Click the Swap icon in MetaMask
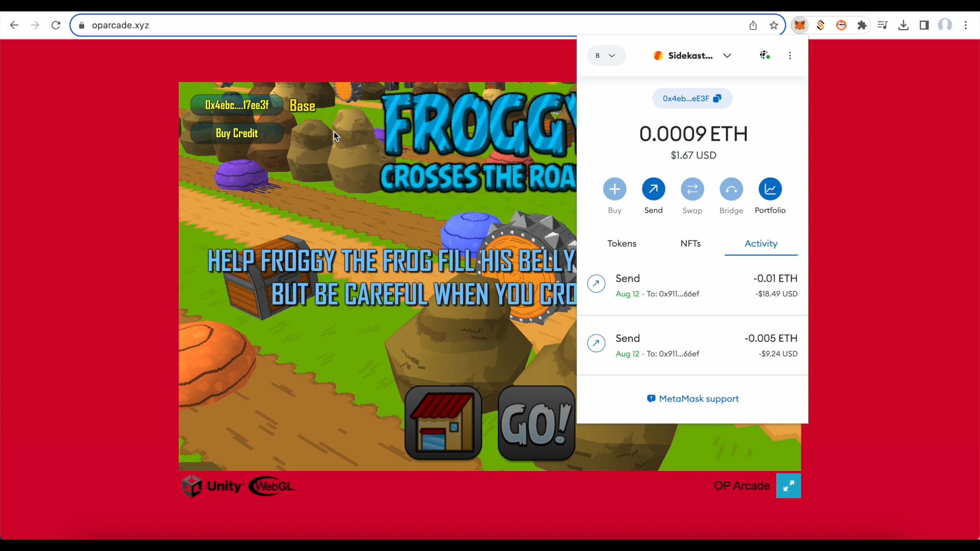The width and height of the screenshot is (980, 551). click(692, 189)
